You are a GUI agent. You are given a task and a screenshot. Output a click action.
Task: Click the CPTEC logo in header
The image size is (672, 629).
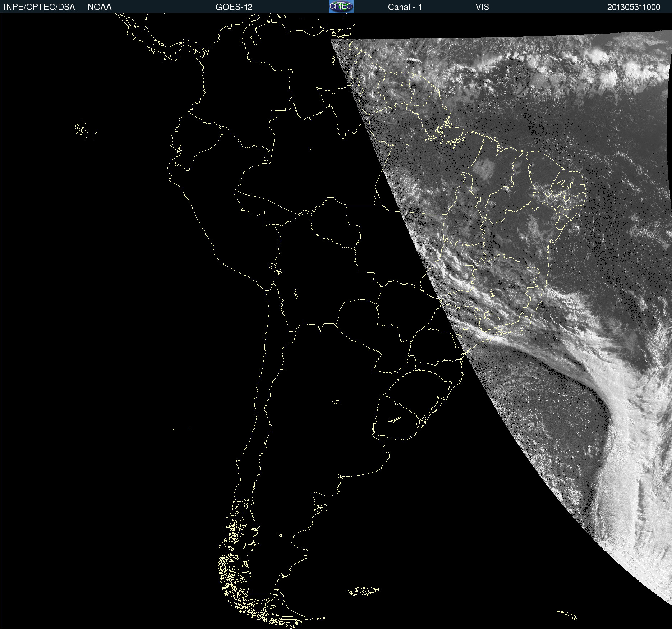341,6
